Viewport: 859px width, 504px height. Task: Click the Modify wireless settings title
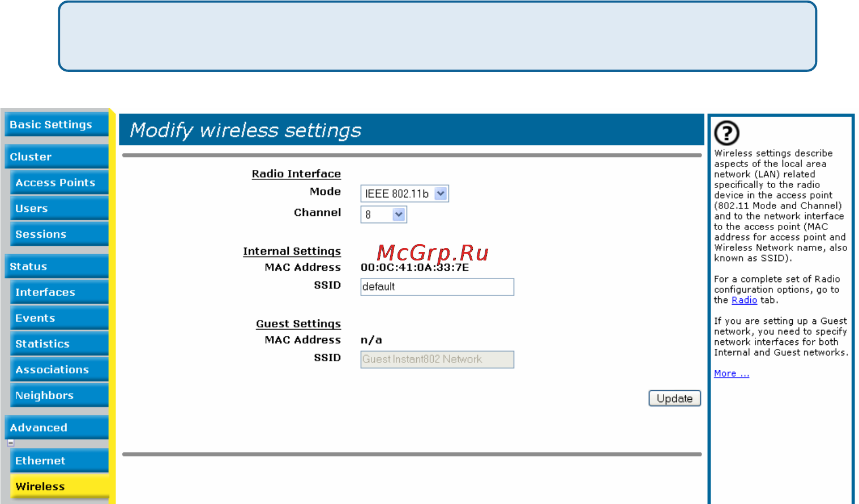pos(245,130)
